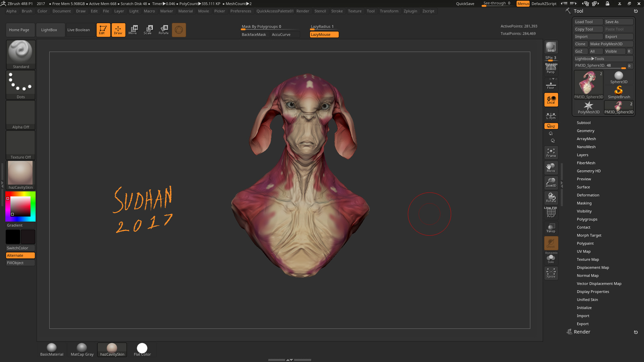Select Flat Color material
The height and width of the screenshot is (362, 644).
142,350
